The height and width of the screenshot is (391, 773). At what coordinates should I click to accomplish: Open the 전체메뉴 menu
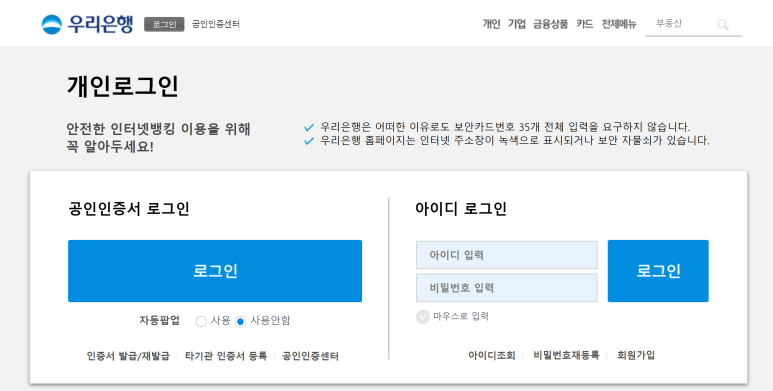(x=619, y=24)
